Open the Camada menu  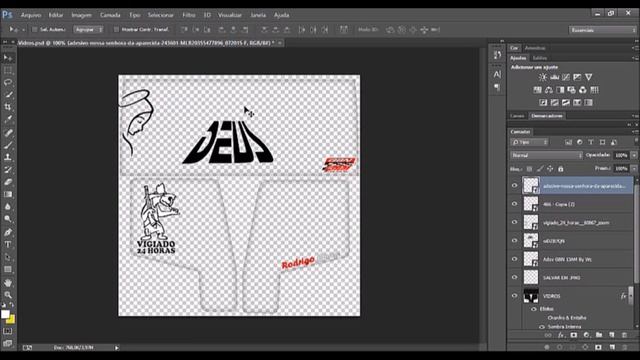pyautogui.click(x=110, y=15)
